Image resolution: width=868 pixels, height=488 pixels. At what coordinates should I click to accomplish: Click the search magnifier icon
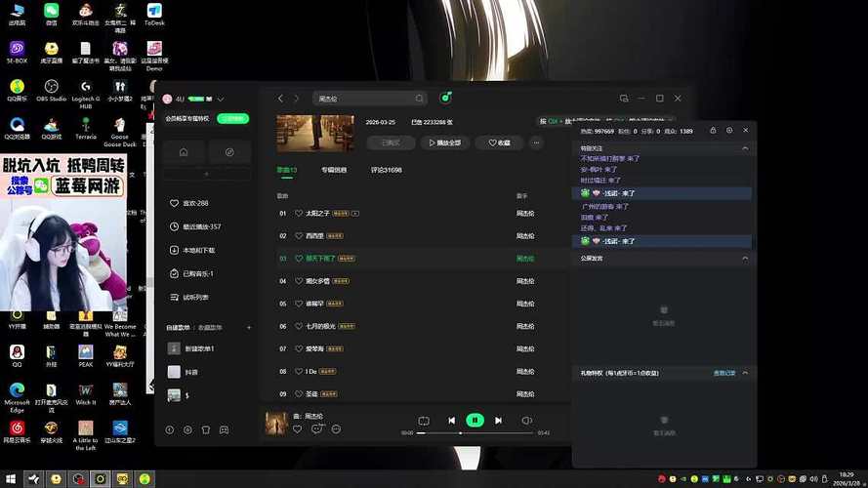click(x=419, y=99)
